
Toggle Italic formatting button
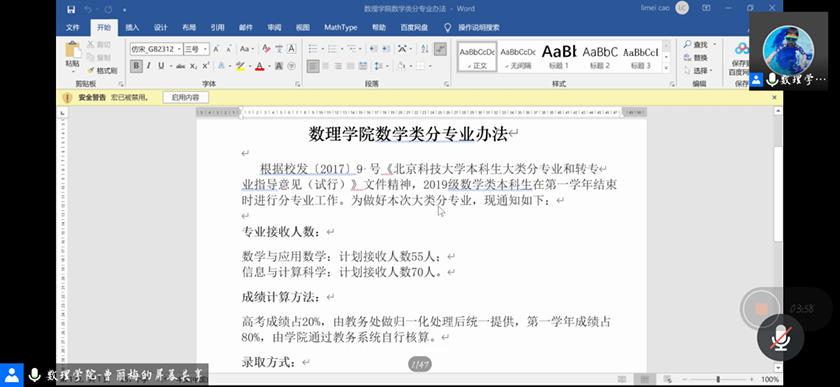click(x=149, y=66)
